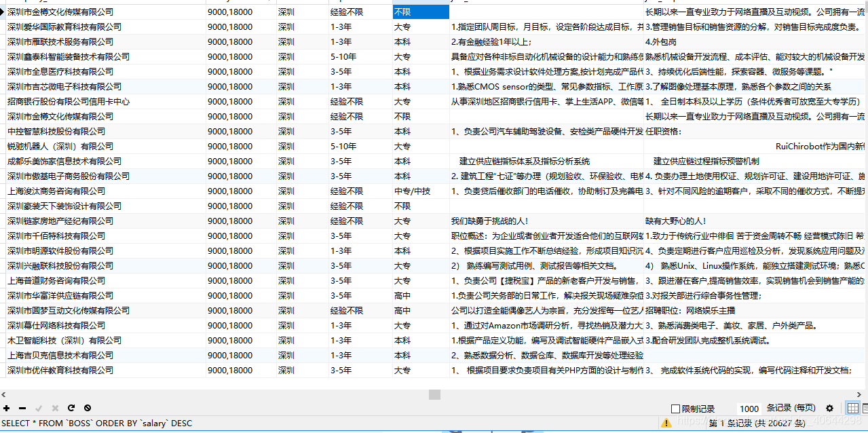Select 深圳市傲基电子商务股份有限公司 cell
This screenshot has height=433, width=868.
105,176
